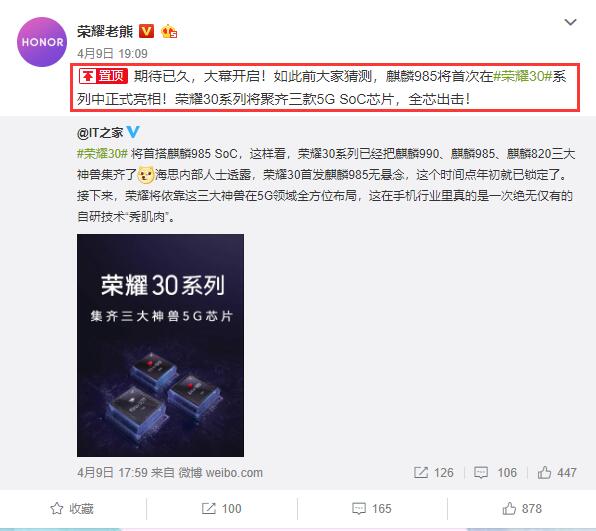596x531 pixels.
Task: Expand the post options chevron menu
Action: pyautogui.click(x=570, y=22)
